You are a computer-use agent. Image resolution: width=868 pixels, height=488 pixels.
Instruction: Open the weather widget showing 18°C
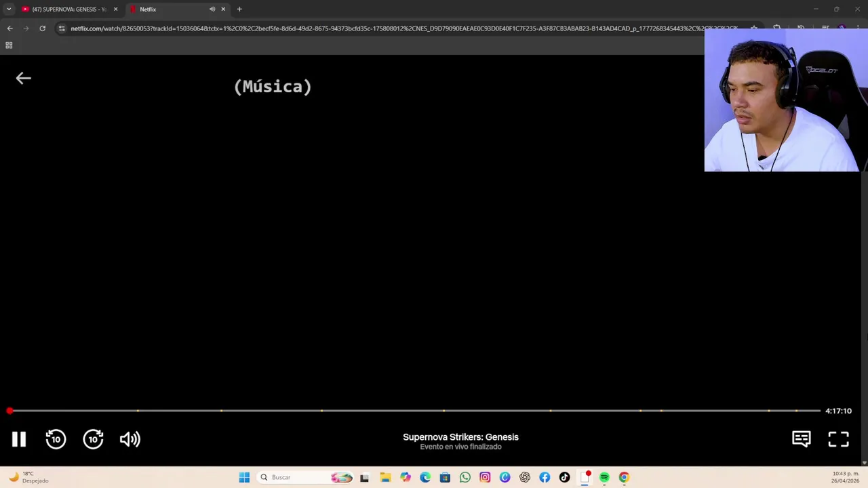(28, 477)
